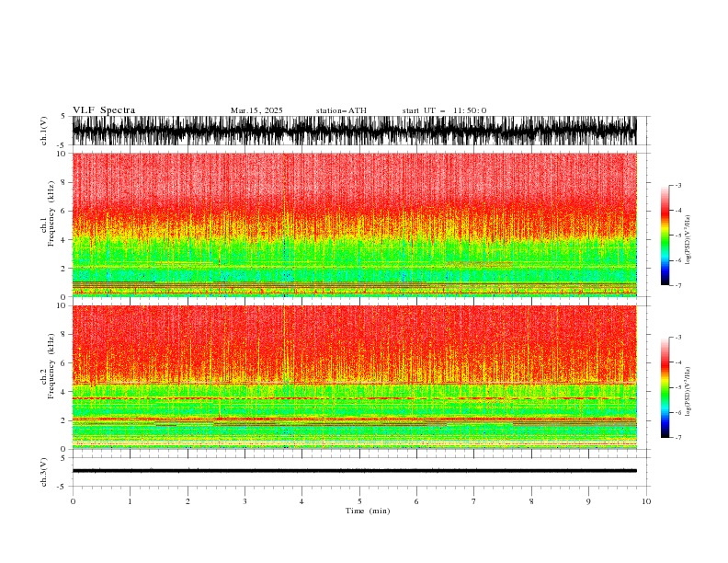Screen dimensions: 728x563
Task: Click the 'VLF Spectra' title text
Action: tap(104, 110)
